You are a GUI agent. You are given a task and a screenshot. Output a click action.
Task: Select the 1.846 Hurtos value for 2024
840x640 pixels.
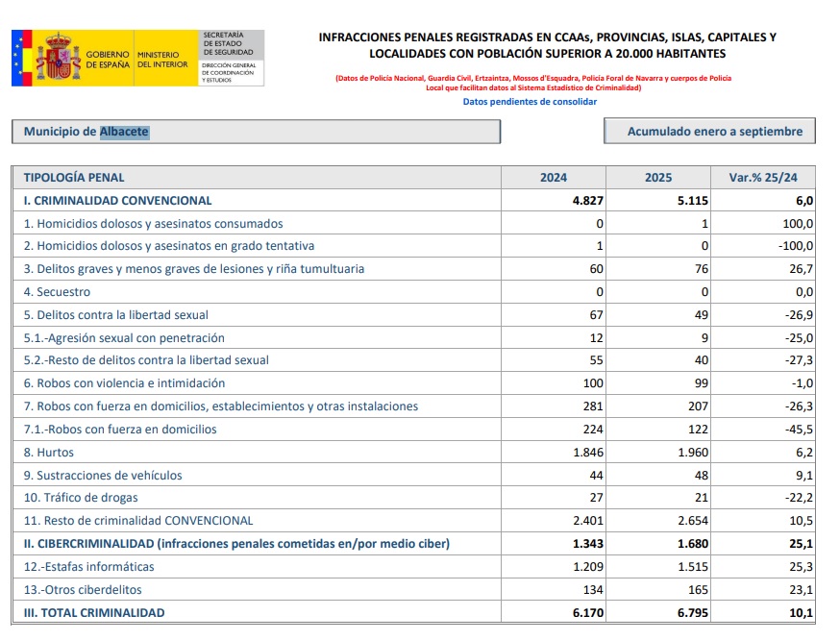(x=587, y=453)
